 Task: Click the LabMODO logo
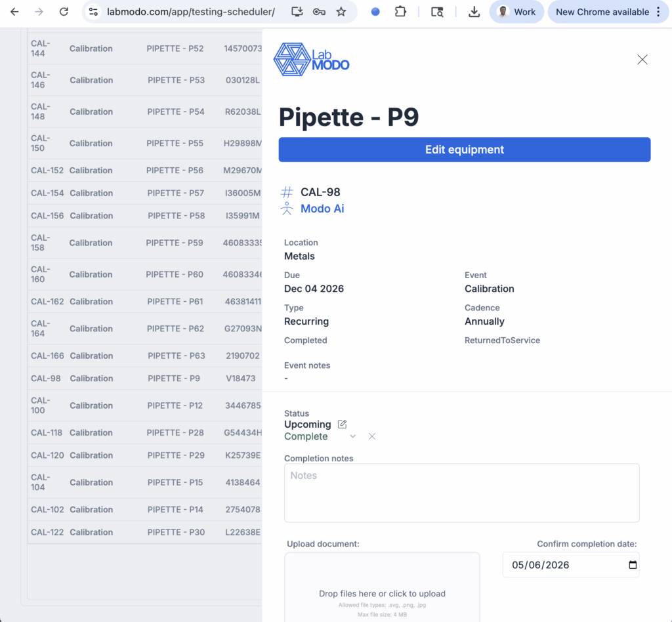point(312,60)
